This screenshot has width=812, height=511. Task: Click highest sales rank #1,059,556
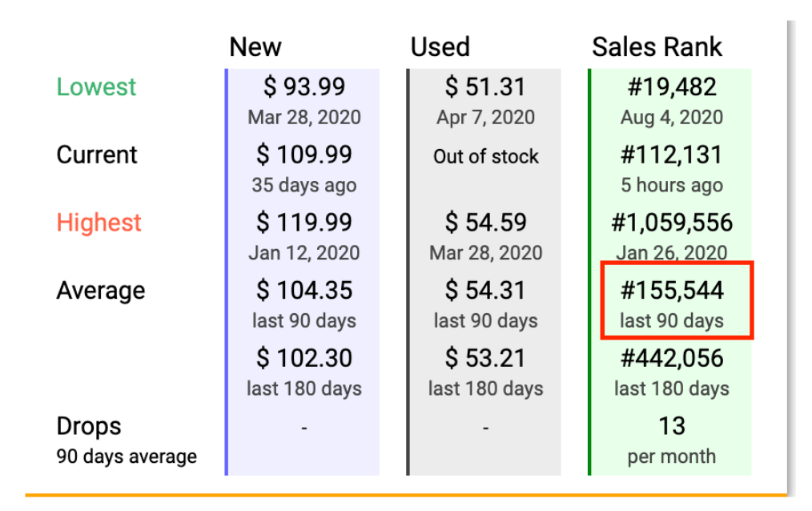coord(672,223)
